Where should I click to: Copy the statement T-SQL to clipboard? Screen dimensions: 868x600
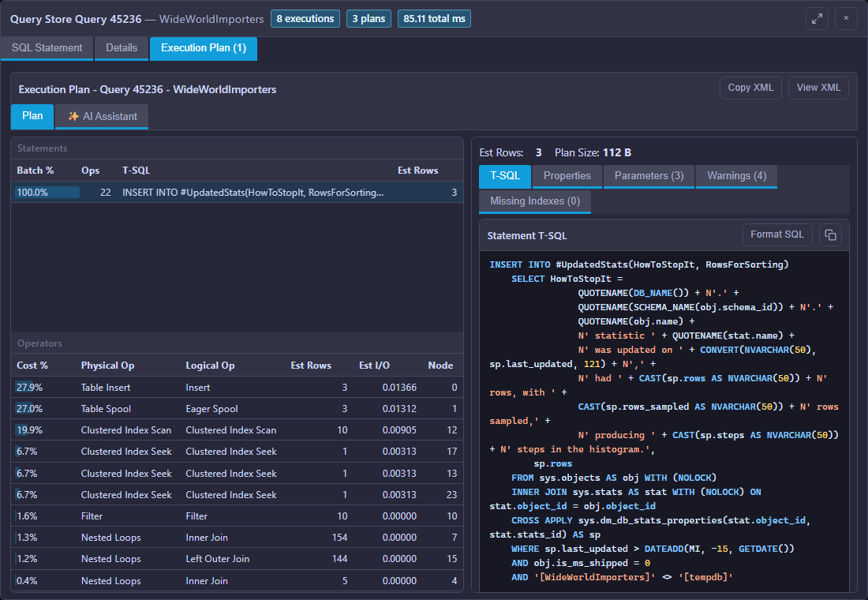[830, 235]
